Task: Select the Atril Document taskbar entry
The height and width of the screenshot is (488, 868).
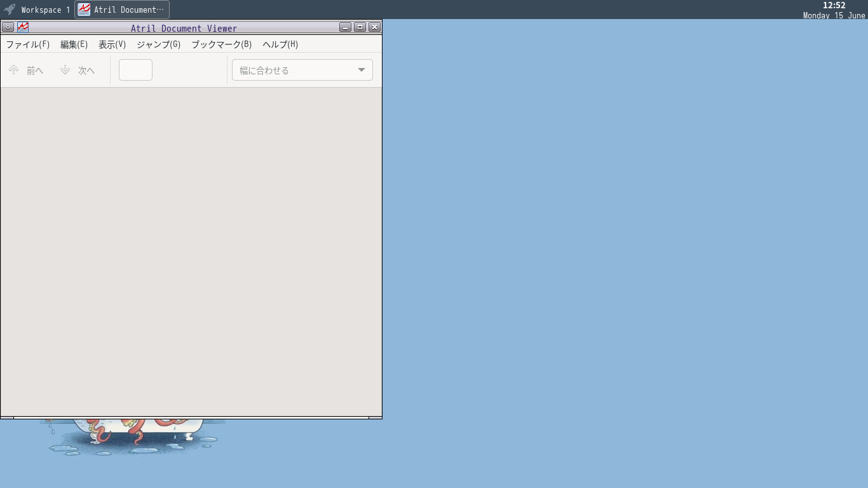Action: point(122,10)
